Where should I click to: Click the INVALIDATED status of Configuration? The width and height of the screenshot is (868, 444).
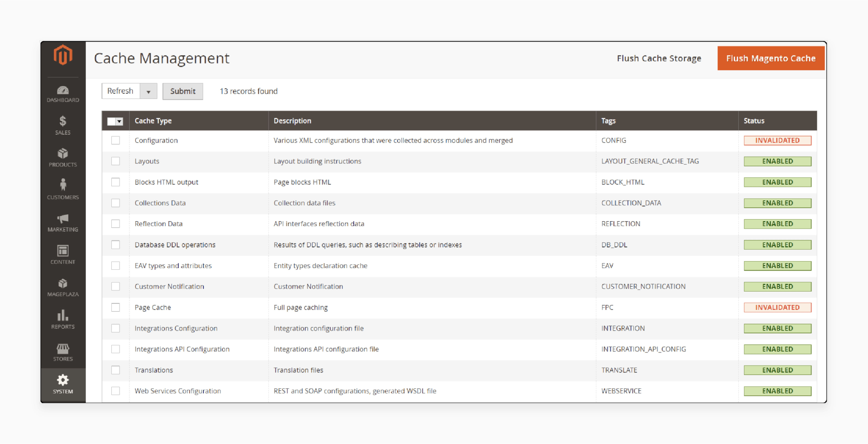tap(777, 140)
